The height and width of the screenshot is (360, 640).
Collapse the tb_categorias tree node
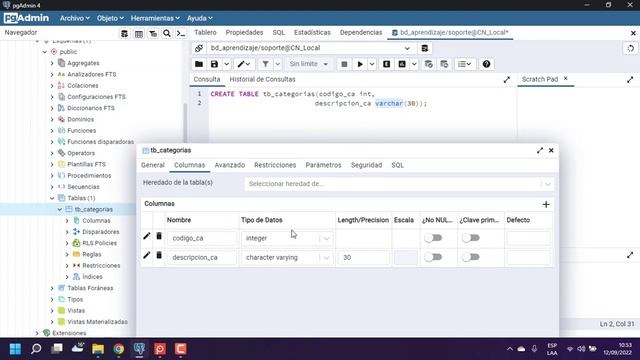tap(60, 209)
